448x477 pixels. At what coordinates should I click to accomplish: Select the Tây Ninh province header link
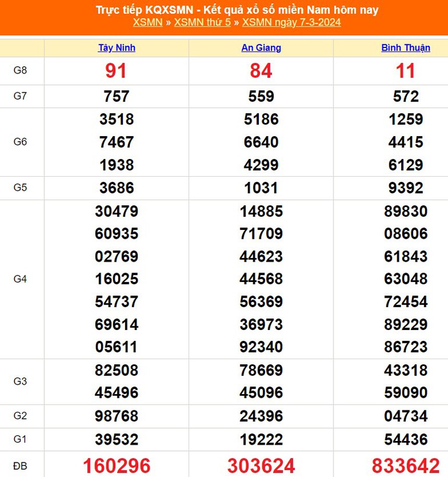pos(116,47)
